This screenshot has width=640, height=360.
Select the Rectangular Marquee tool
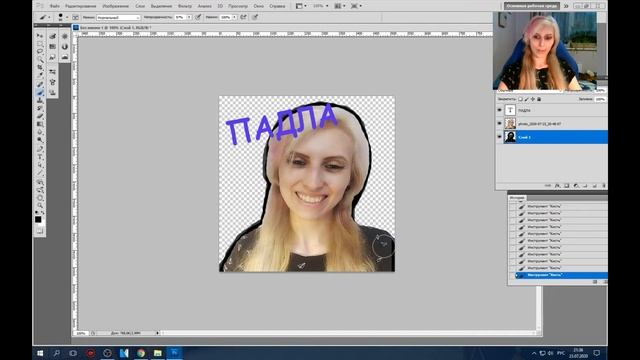tap(40, 44)
